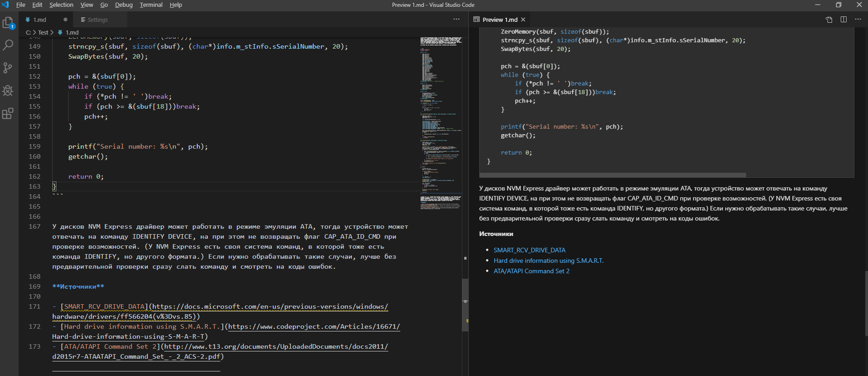Click the unsaved dot on the 1.md tab
The height and width of the screenshot is (376, 868).
[65, 20]
